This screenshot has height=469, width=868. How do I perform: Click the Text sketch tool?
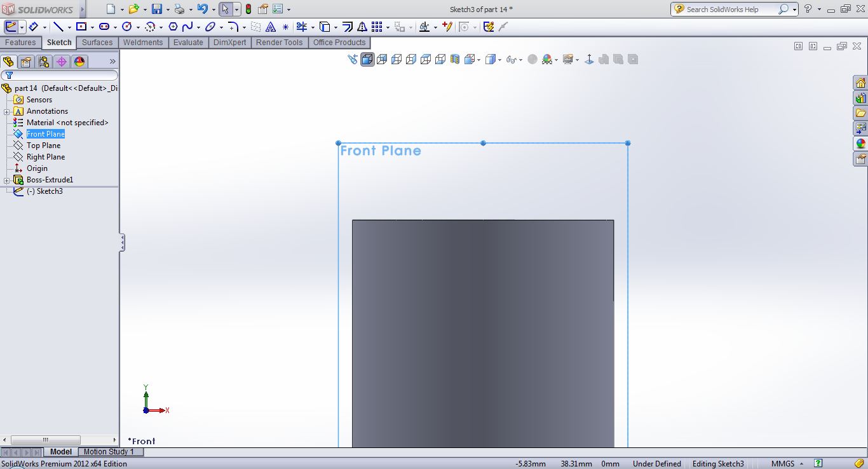click(270, 27)
